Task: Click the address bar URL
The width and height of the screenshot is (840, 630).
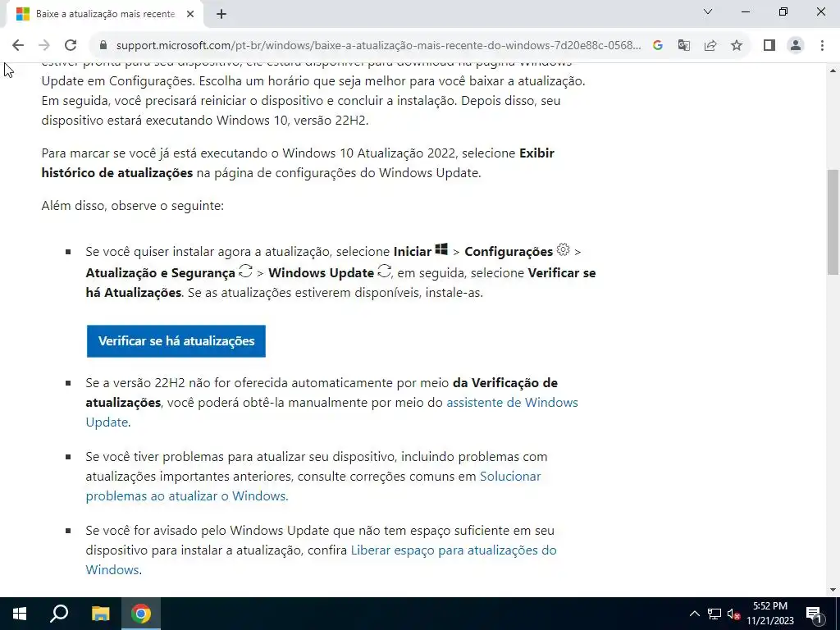Action: (x=378, y=45)
